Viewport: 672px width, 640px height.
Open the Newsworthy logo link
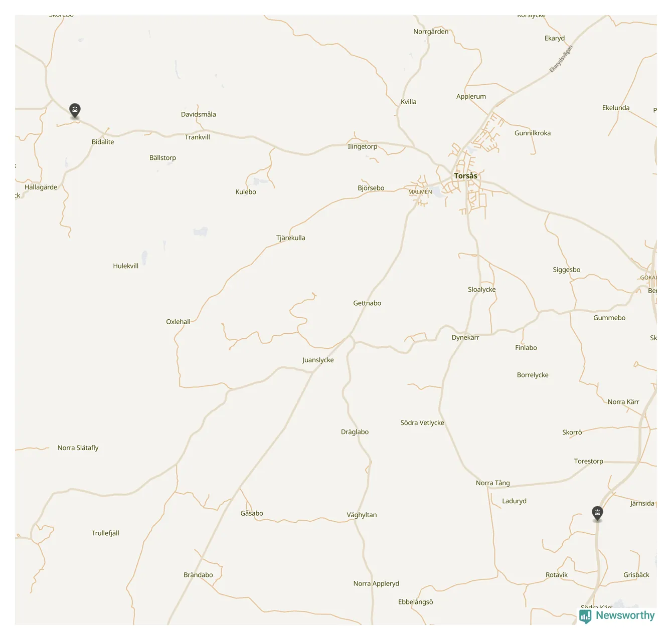(617, 616)
